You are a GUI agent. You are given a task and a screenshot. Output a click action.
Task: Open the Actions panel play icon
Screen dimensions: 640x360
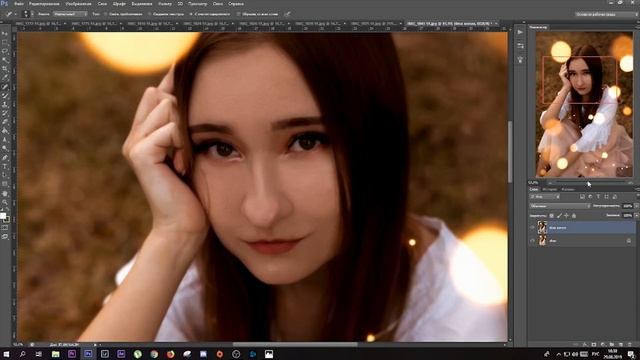click(x=520, y=32)
